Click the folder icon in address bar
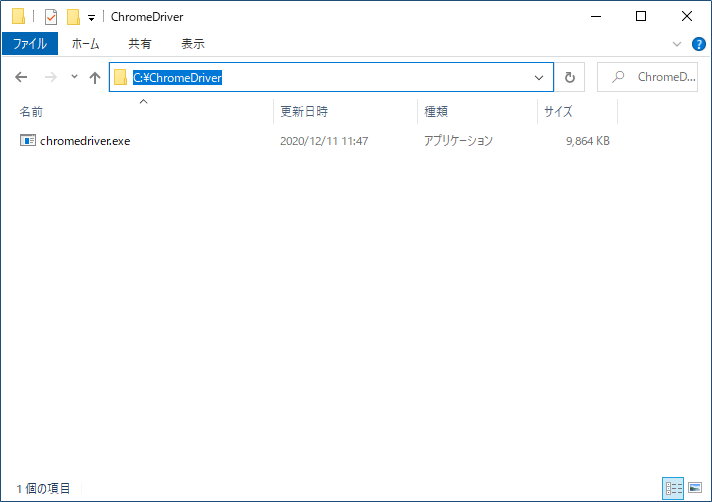The width and height of the screenshot is (712, 502). [120, 77]
